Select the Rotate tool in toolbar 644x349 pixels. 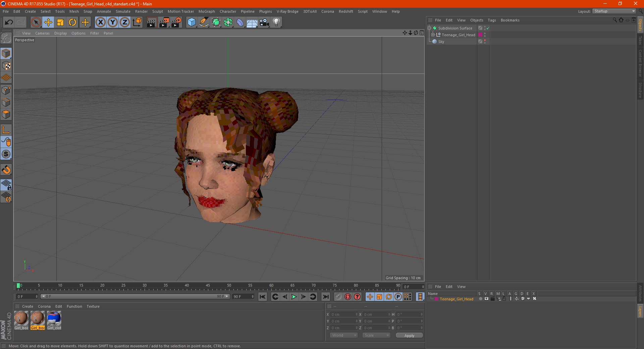(x=72, y=22)
